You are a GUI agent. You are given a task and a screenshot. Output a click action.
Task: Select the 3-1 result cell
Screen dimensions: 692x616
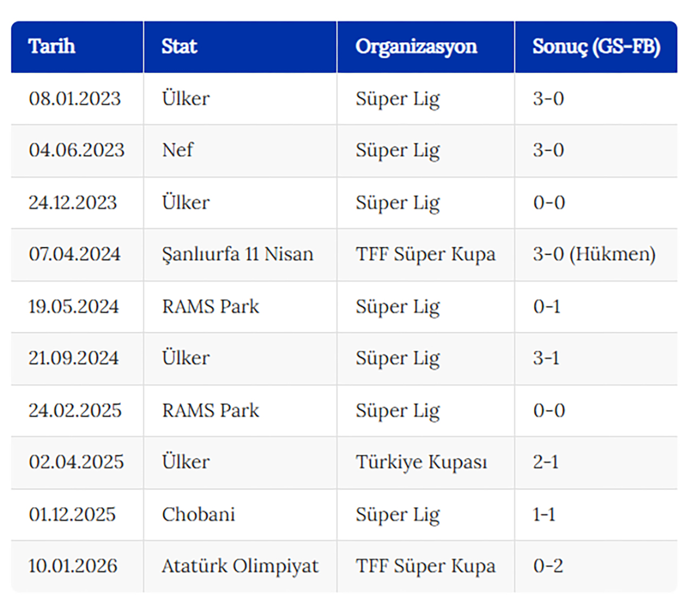click(546, 358)
